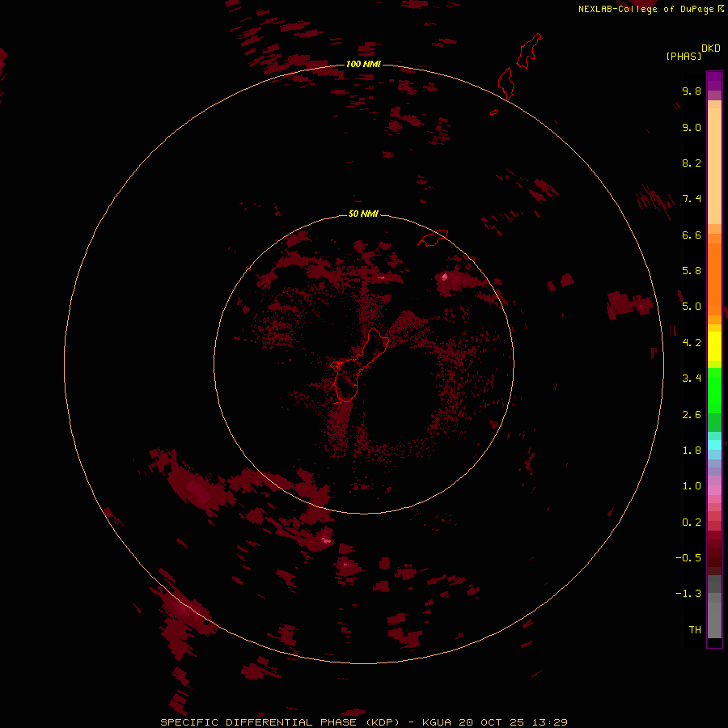The height and width of the screenshot is (728, 728).
Task: Click the 50 NMI range ring label
Action: click(x=363, y=214)
